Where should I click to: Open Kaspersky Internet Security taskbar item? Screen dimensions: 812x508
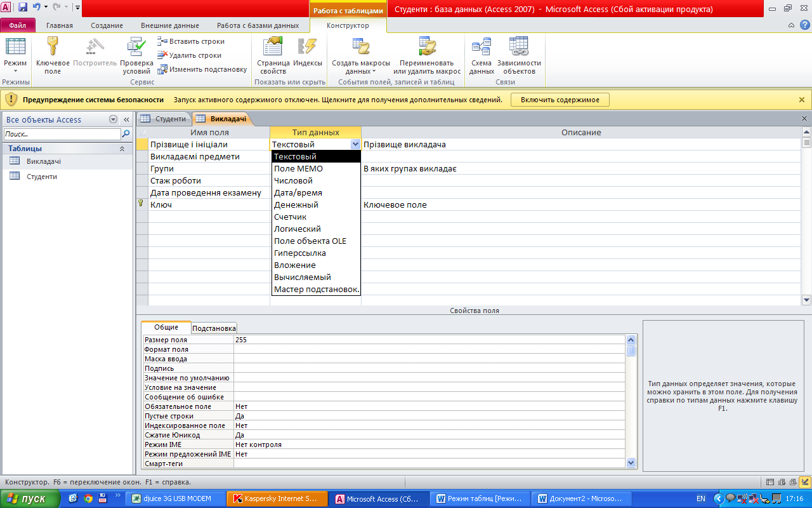tap(276, 498)
